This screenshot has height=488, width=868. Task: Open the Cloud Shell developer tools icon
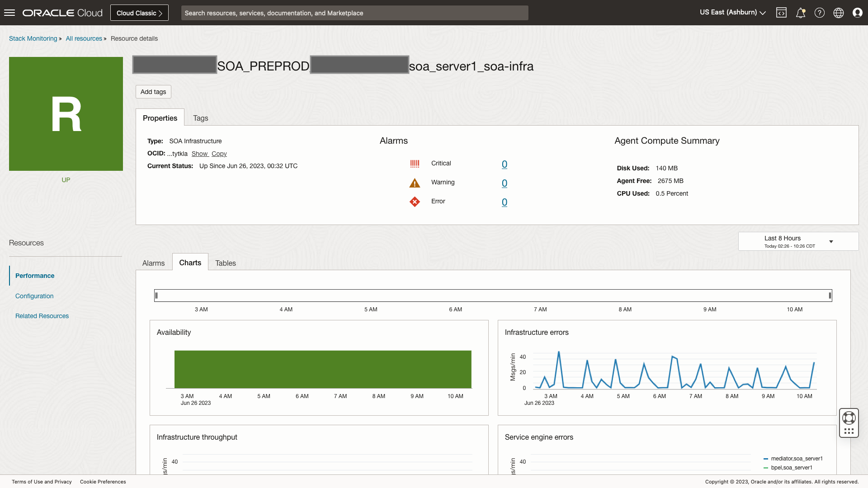pyautogui.click(x=782, y=13)
